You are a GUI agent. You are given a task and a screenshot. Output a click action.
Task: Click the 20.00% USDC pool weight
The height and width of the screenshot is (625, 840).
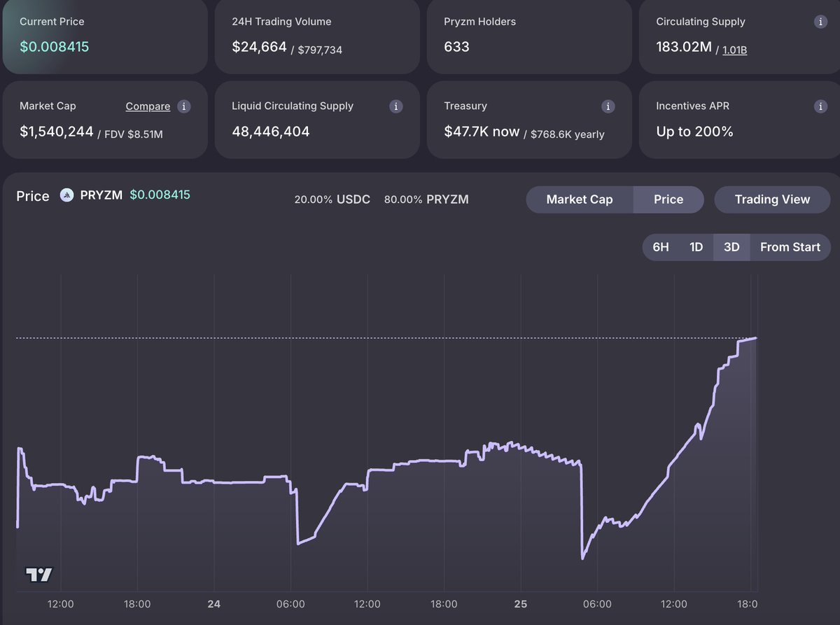coord(332,199)
